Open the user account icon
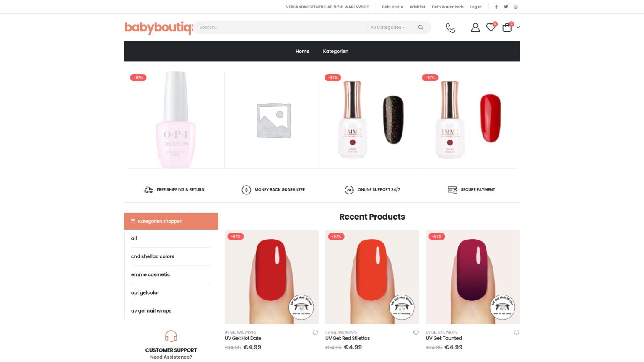Viewport: 644px width, 362px height. (475, 28)
